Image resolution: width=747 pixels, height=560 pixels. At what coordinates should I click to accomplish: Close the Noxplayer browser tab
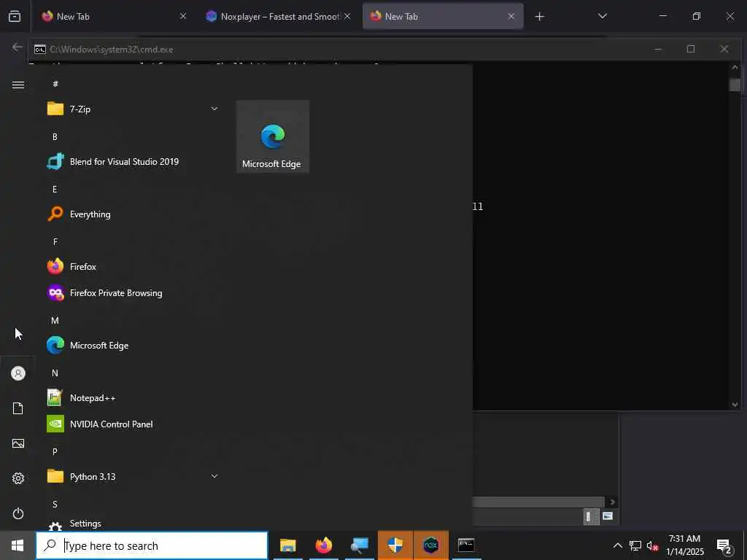point(347,16)
